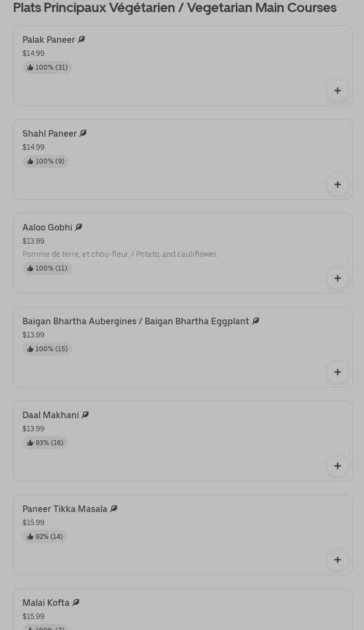Click Shahi Paneer 100% (9) rating badge
364x630 pixels.
coord(46,161)
